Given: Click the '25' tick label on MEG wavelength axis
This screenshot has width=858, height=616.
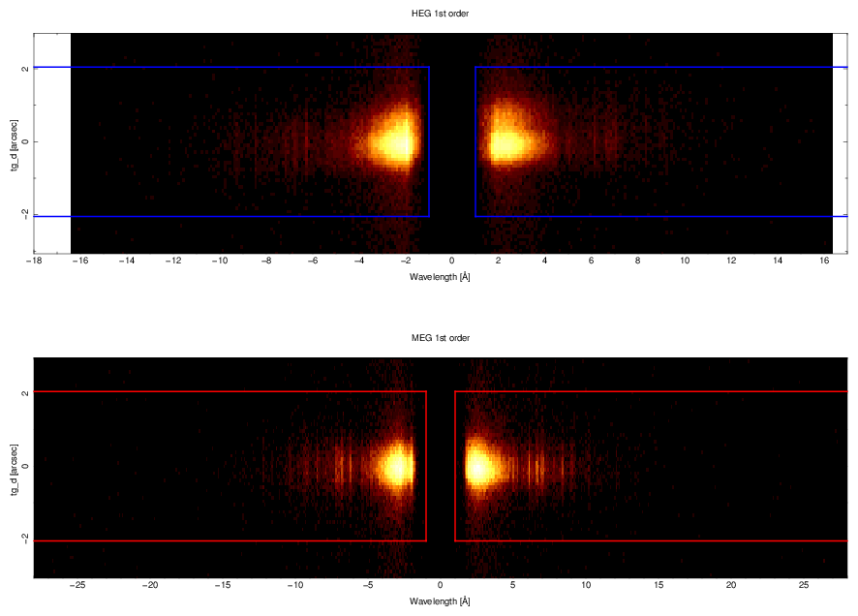Looking at the screenshot, I should pyautogui.click(x=803, y=585).
